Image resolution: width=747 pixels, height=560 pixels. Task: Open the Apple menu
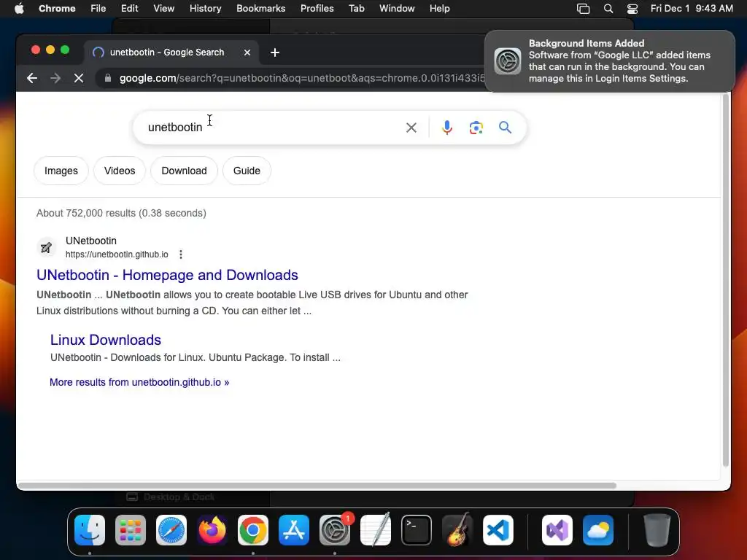click(x=19, y=9)
